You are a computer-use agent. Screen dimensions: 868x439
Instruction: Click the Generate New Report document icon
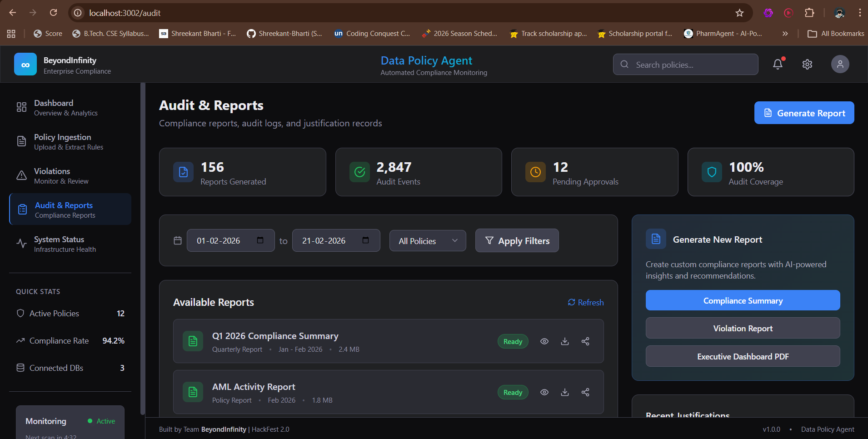[656, 239]
